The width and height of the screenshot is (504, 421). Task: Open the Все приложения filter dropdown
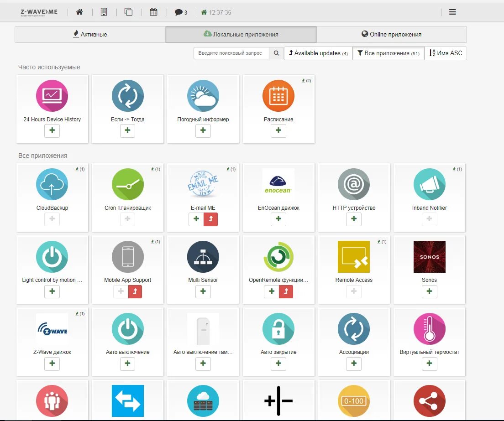tap(388, 53)
